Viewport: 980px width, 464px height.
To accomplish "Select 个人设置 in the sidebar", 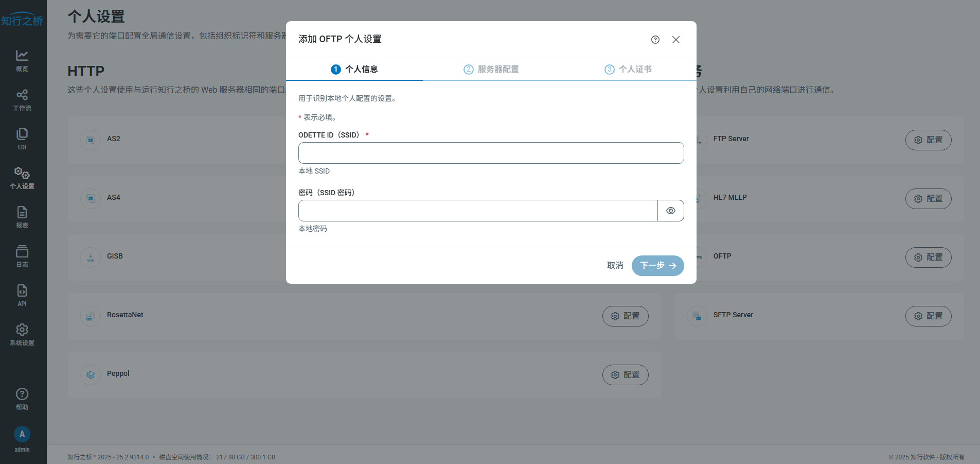I will tap(22, 178).
